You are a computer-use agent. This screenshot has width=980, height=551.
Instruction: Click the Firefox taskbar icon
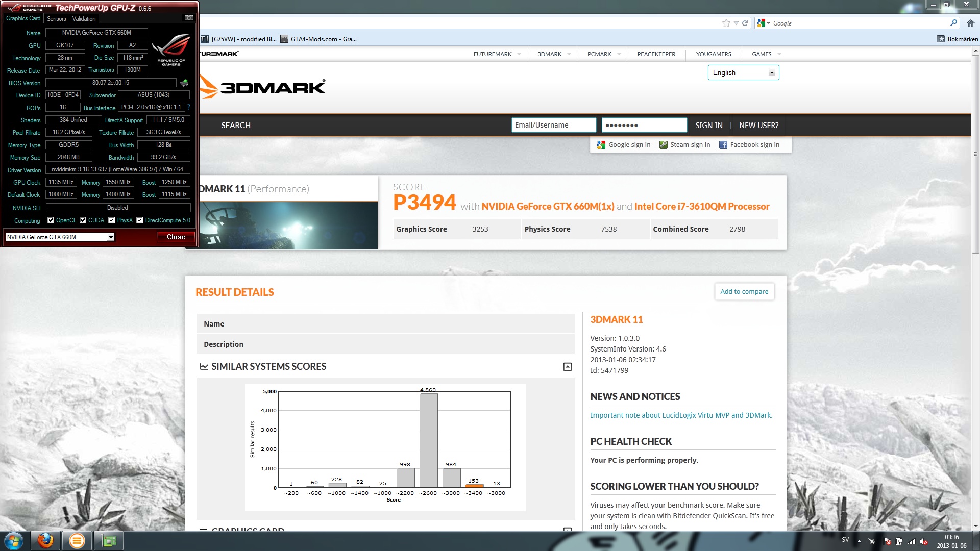click(x=45, y=541)
